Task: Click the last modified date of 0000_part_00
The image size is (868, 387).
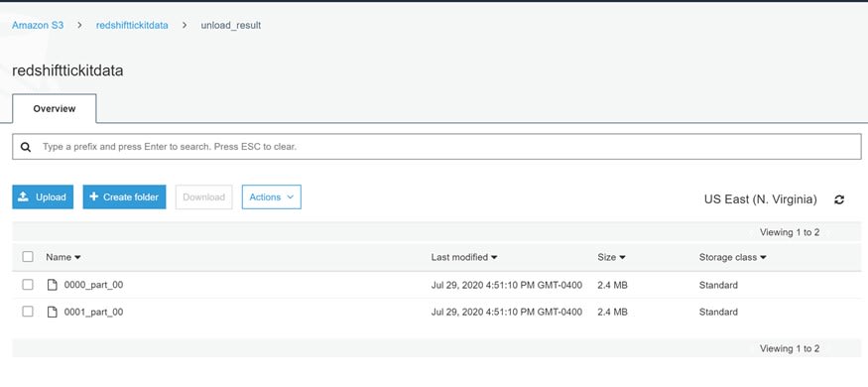Action: click(x=507, y=285)
